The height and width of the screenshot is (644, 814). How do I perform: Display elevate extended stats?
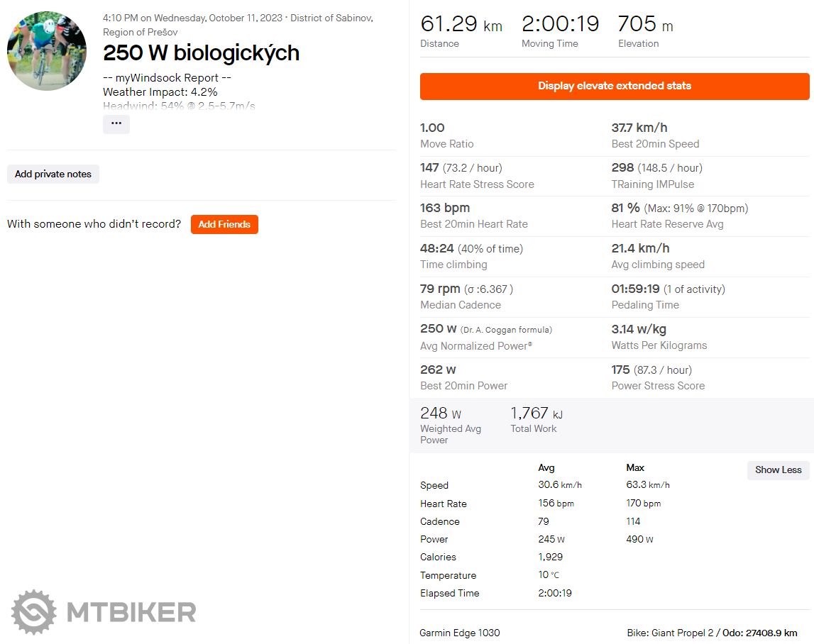pyautogui.click(x=615, y=87)
